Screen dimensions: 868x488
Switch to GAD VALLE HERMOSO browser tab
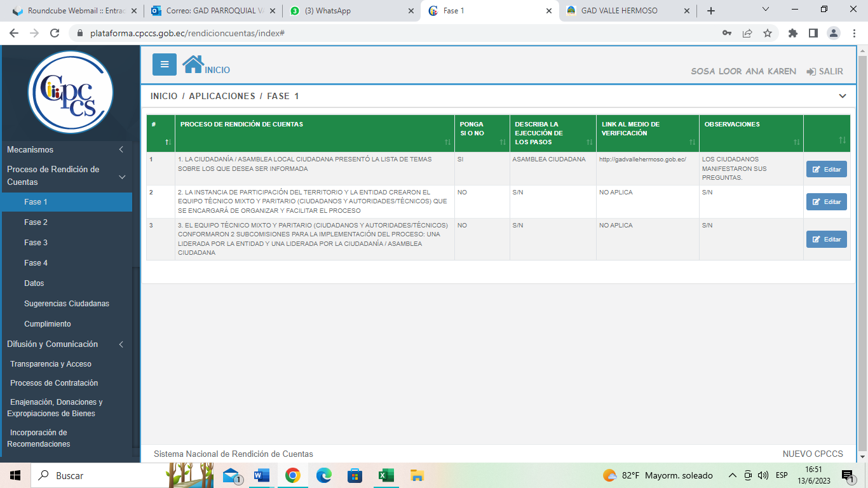(x=619, y=11)
